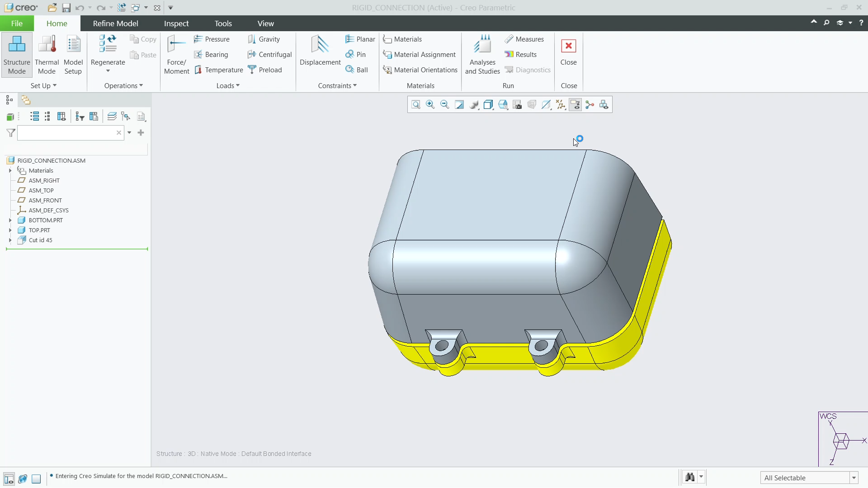868x488 pixels.
Task: Open Model Setup
Action: pos(73,55)
